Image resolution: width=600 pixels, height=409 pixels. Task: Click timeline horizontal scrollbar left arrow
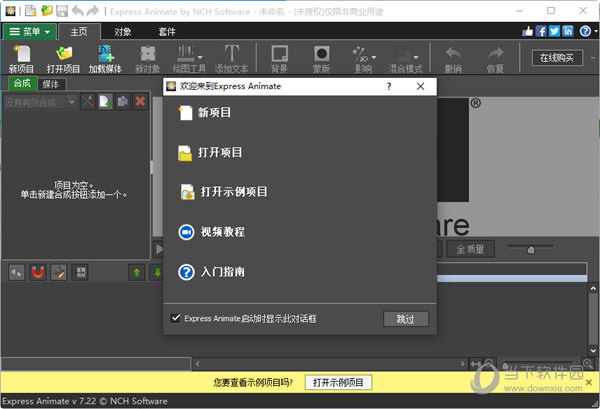point(197,363)
